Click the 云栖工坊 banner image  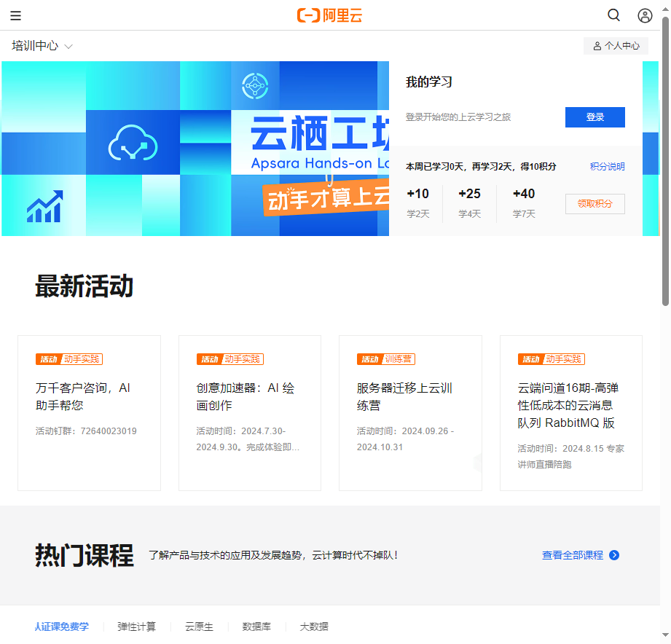[195, 149]
